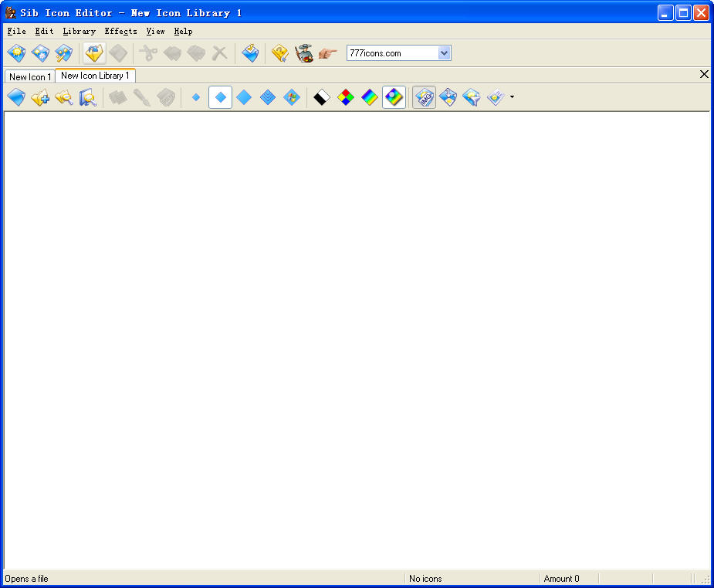Select the black and white color mode
The height and width of the screenshot is (588, 714).
[322, 97]
